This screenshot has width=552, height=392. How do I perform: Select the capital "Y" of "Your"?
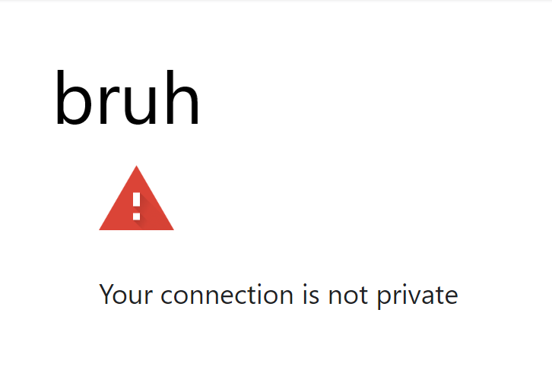(x=108, y=294)
